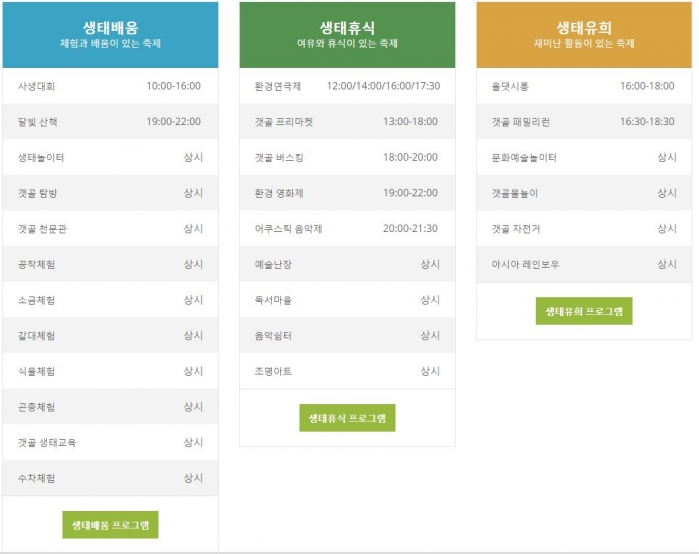
Task: Select the green 생태휴식 header
Action: (347, 35)
